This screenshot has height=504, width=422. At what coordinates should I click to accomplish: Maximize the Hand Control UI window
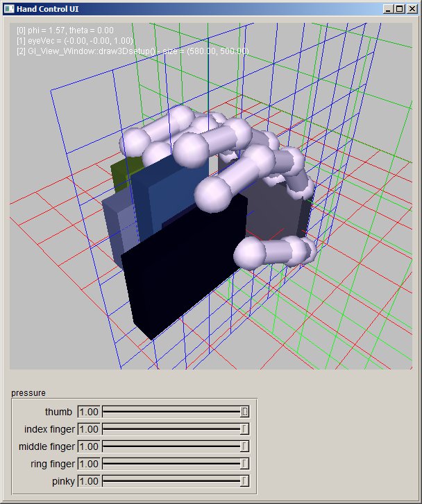pyautogui.click(x=398, y=9)
